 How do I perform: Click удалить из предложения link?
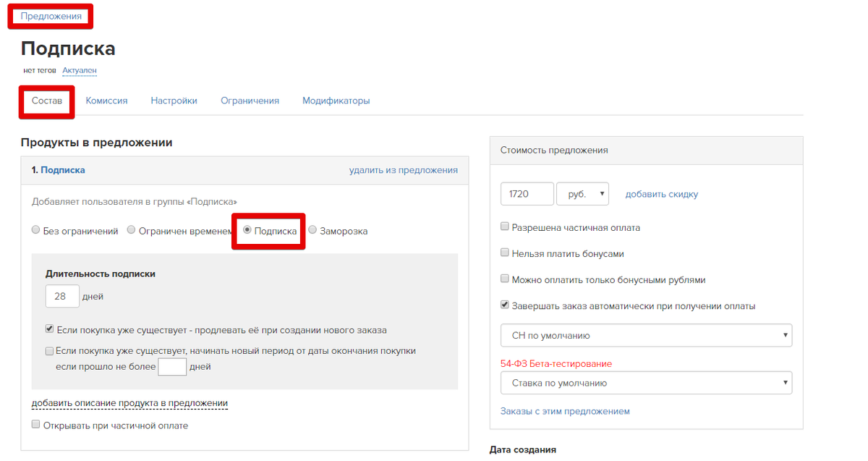[x=403, y=170]
